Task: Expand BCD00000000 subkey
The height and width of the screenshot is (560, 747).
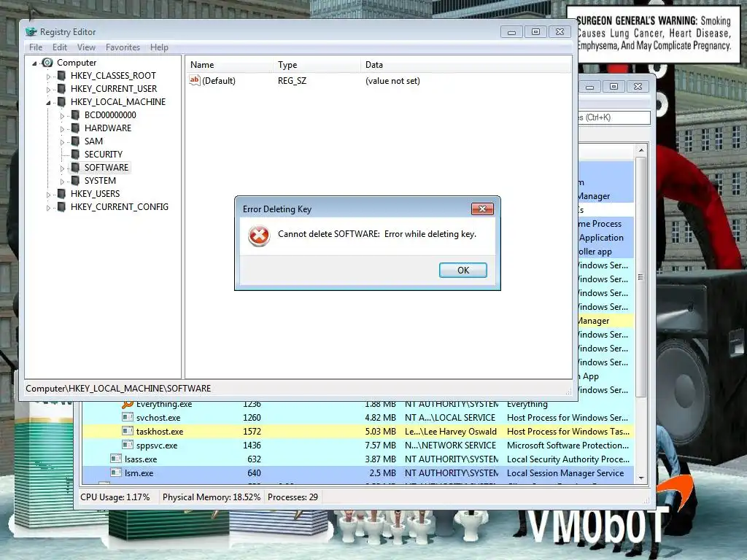Action: 62,116
